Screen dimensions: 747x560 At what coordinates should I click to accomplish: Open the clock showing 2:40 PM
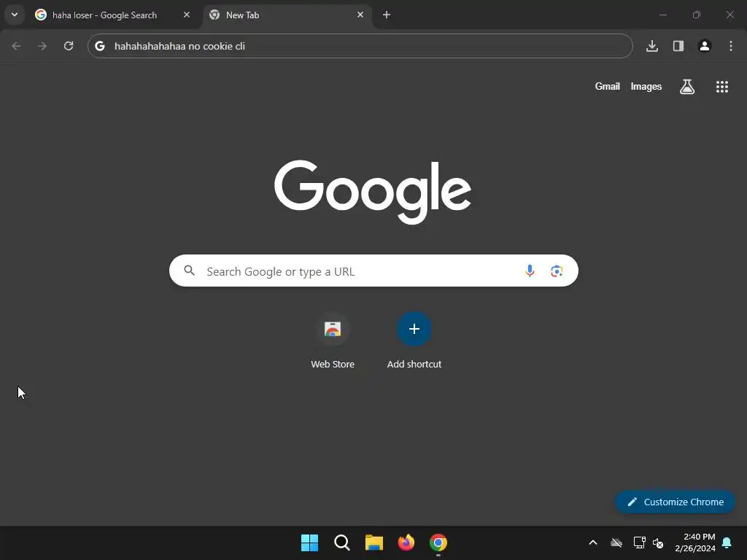[x=695, y=542]
